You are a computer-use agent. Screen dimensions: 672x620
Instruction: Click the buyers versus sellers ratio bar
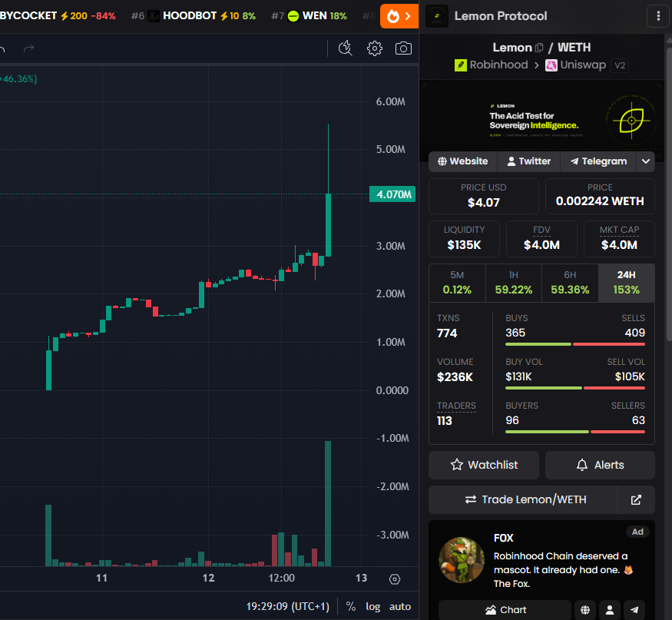[x=575, y=433]
